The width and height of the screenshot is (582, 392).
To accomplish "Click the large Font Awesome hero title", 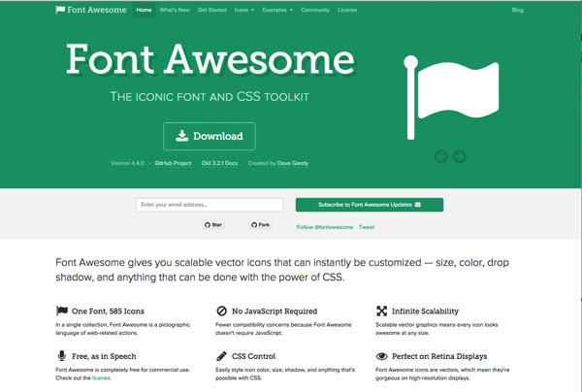I will pyautogui.click(x=210, y=59).
